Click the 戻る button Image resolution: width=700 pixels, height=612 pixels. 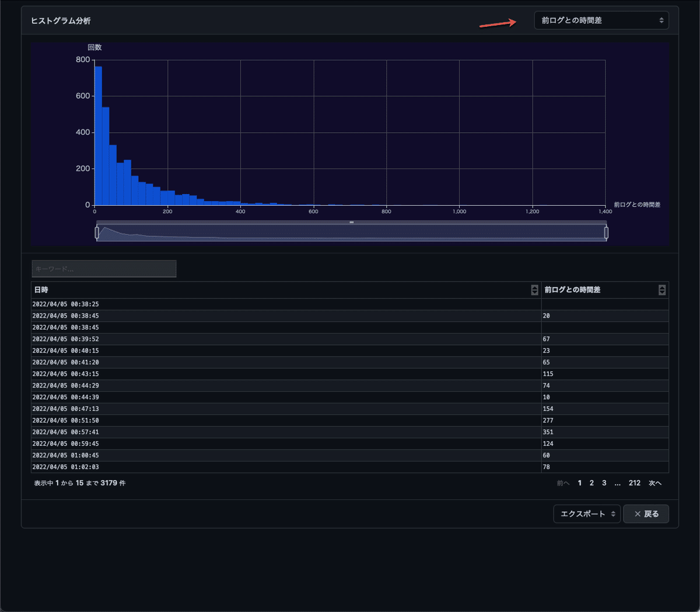click(x=646, y=514)
